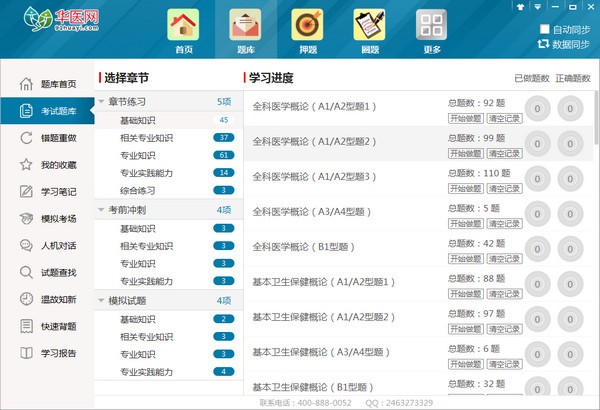Open 模拟考场 in sidebar
Image resolution: width=600 pixels, height=410 pixels.
point(47,219)
